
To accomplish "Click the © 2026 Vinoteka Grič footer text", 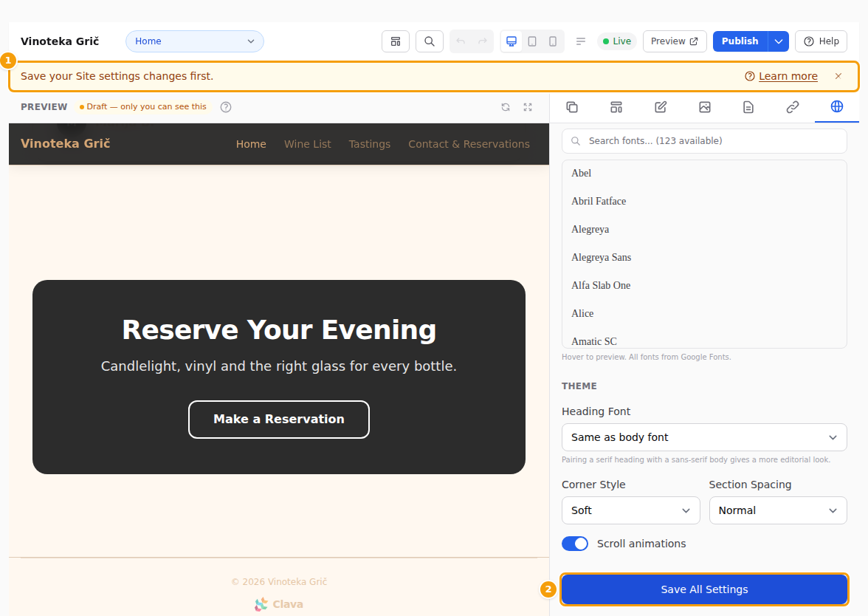I will click(x=279, y=582).
